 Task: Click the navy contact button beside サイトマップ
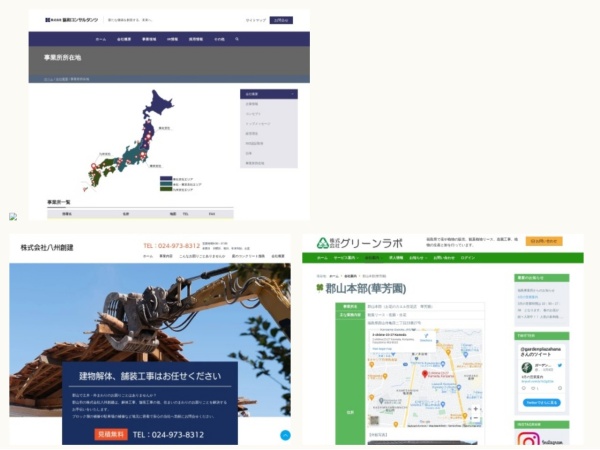pos(281,20)
